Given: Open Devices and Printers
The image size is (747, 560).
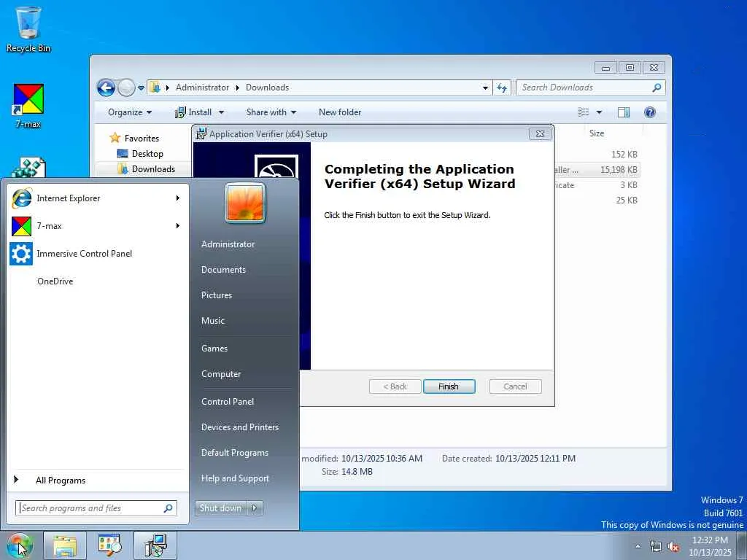Looking at the screenshot, I should click(240, 427).
